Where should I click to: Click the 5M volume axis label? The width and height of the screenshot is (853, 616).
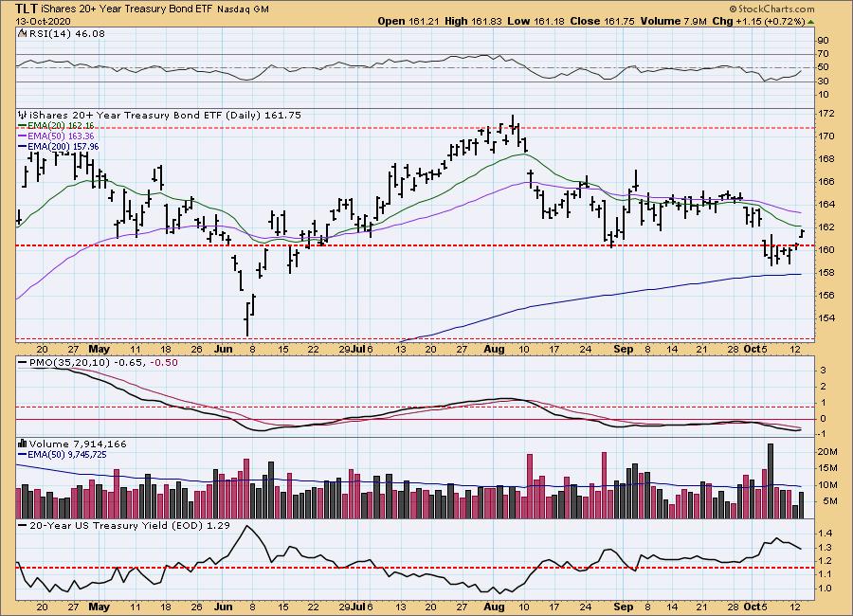tap(829, 501)
